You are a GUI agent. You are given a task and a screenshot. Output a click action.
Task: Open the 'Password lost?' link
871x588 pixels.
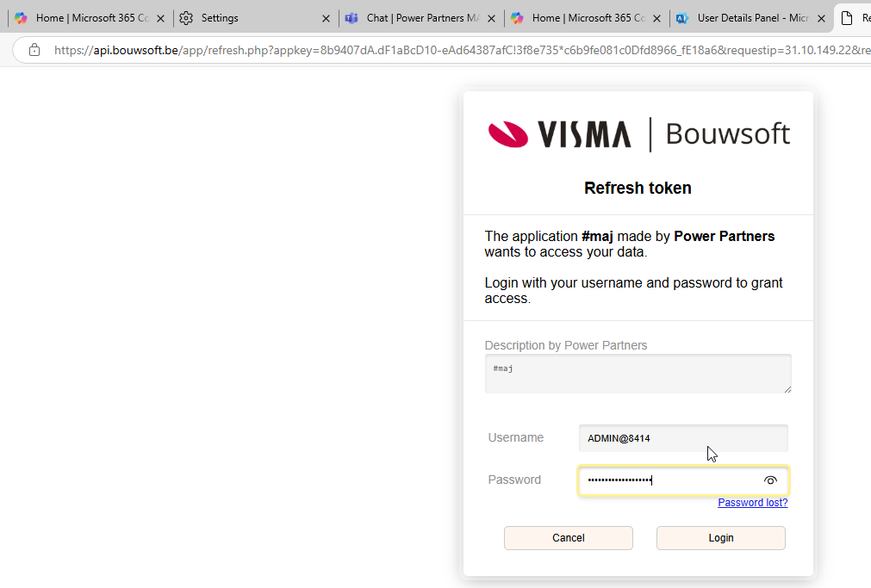753,503
